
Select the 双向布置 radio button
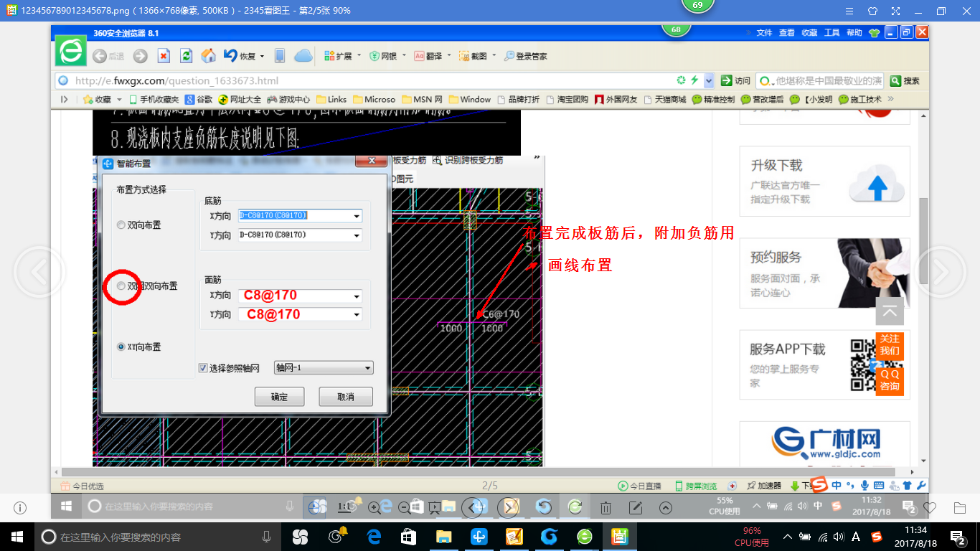pos(121,225)
